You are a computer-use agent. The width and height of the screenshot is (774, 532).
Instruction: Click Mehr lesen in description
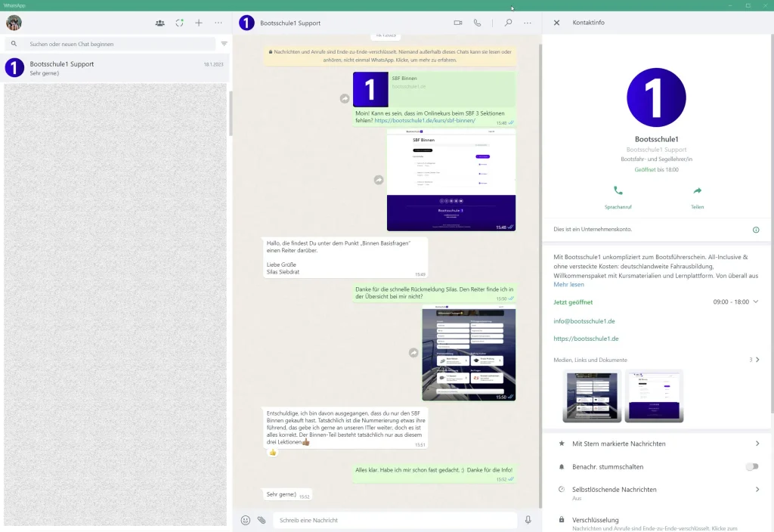coord(568,285)
